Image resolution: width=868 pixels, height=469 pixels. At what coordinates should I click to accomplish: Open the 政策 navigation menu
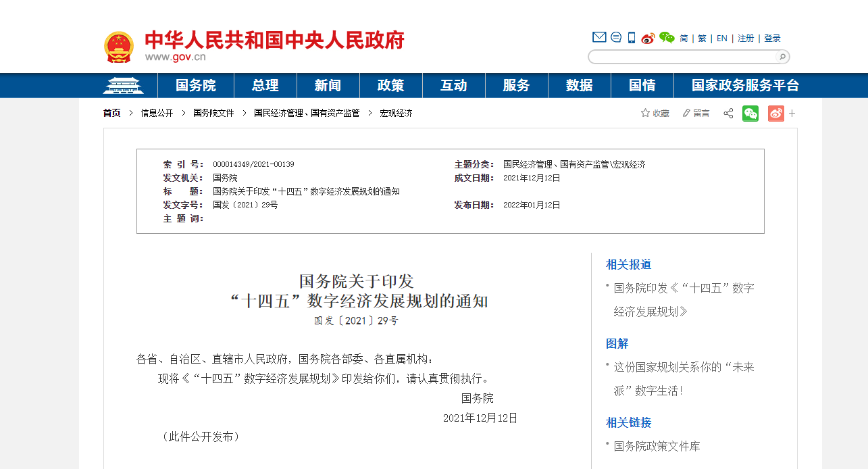click(x=390, y=86)
